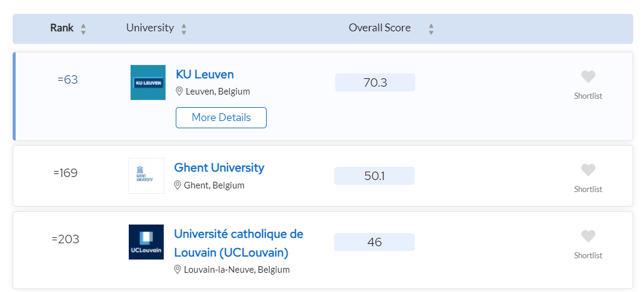Viewport: 644px width, 292px height.
Task: Click the Leuven, Belgium location pin
Action: [x=179, y=91]
